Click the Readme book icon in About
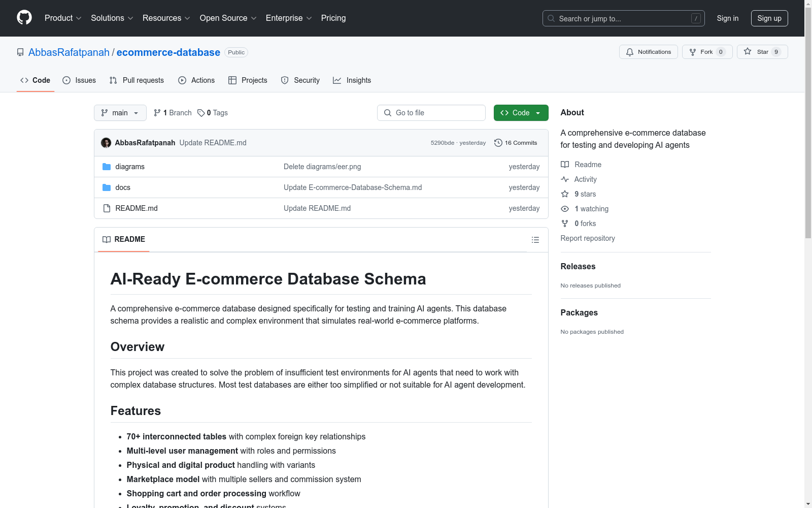 pyautogui.click(x=565, y=165)
